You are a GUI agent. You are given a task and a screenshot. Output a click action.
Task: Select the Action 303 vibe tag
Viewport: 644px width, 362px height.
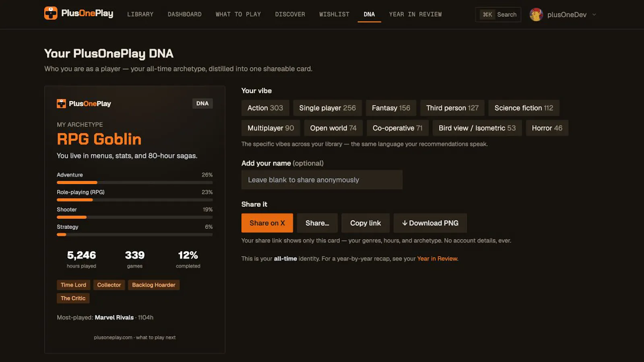[265, 108]
